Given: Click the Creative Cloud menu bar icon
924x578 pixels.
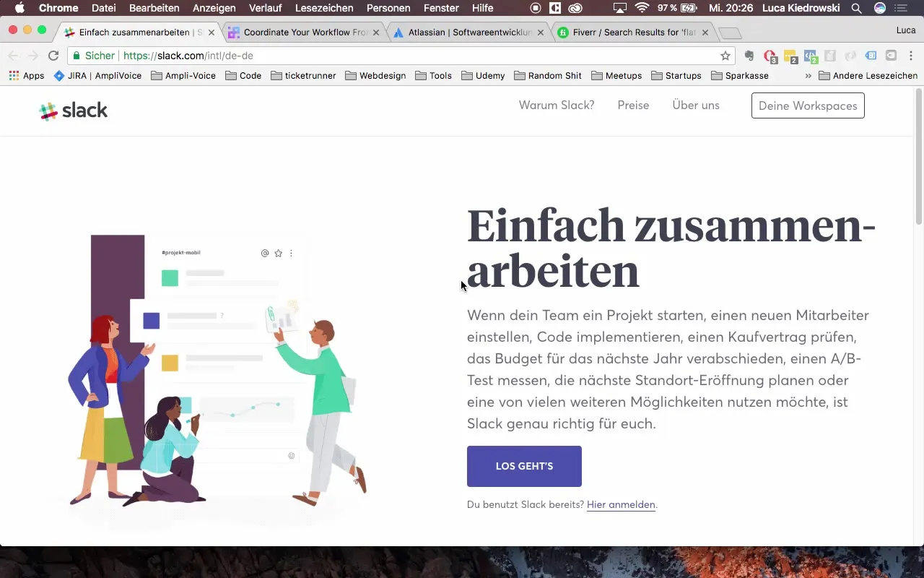Looking at the screenshot, I should pos(575,8).
